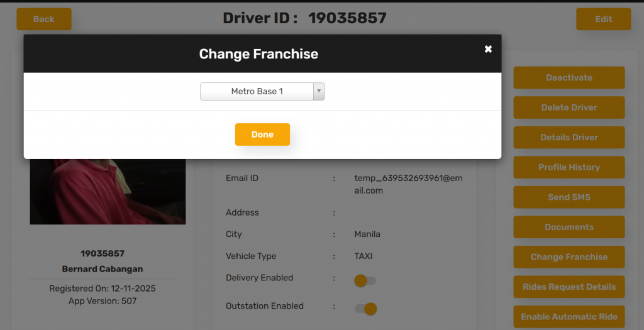Click the driver's temp email address
644x330 pixels.
coord(408,184)
